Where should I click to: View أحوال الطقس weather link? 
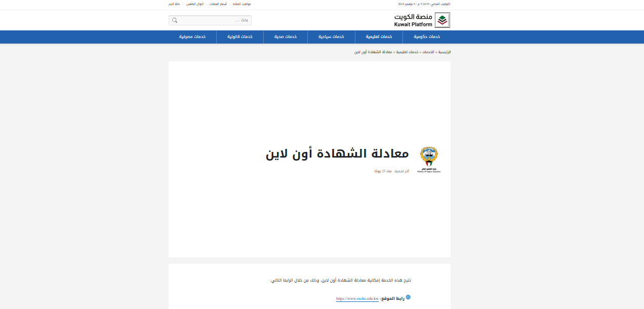coord(195,4)
